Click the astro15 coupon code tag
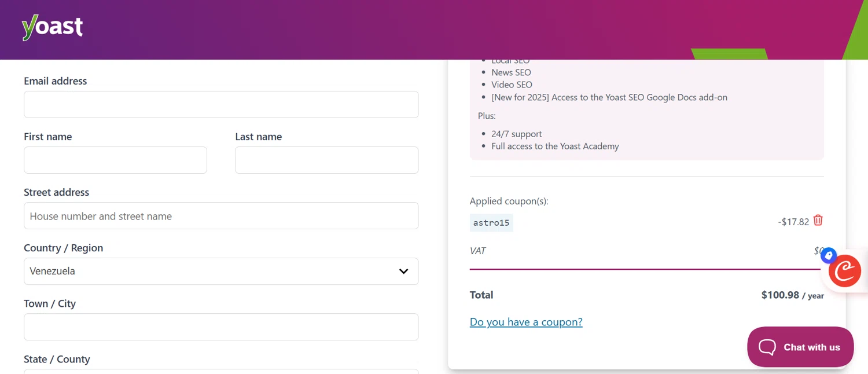 coord(491,223)
